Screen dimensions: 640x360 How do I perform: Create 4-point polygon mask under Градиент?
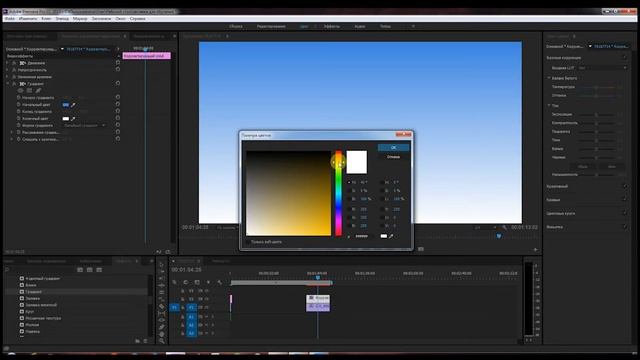tap(29, 91)
